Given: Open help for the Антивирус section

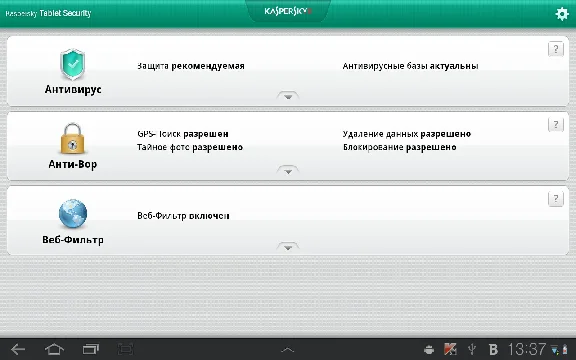Looking at the screenshot, I should [x=556, y=49].
